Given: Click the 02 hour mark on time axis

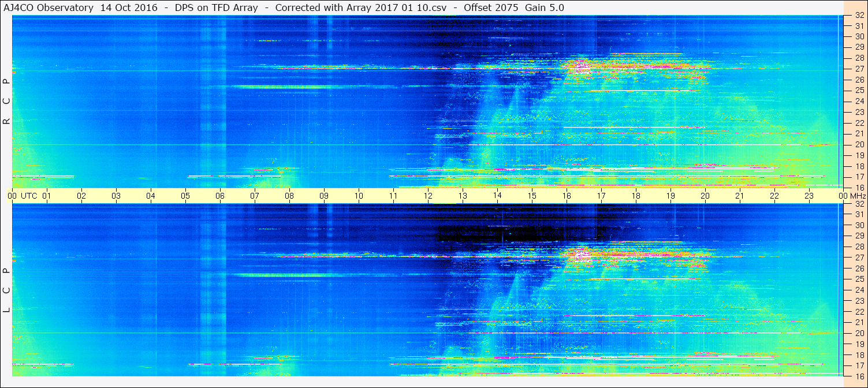Looking at the screenshot, I should point(81,196).
